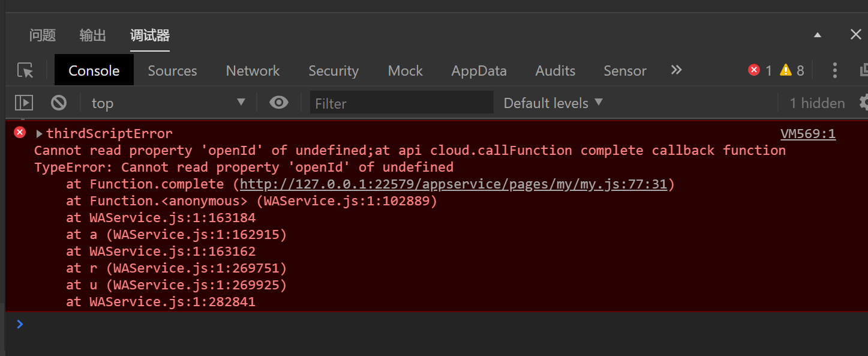Open the VM569:1 source link

pos(807,133)
